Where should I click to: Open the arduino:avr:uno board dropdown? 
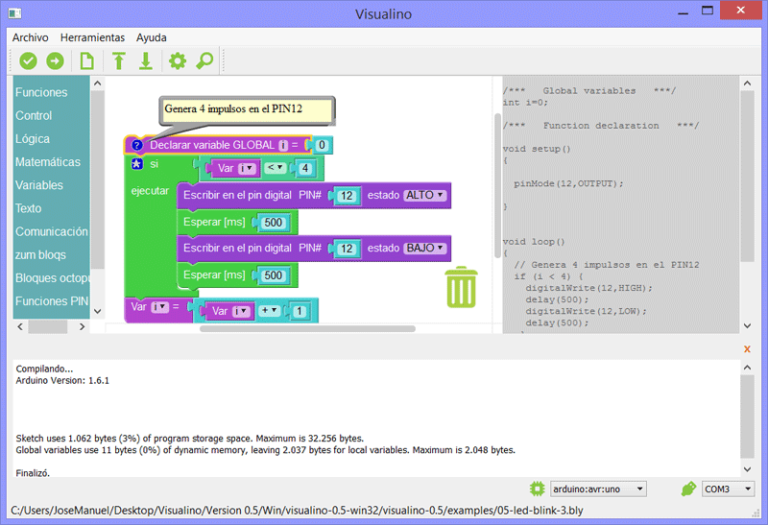pyautogui.click(x=598, y=489)
